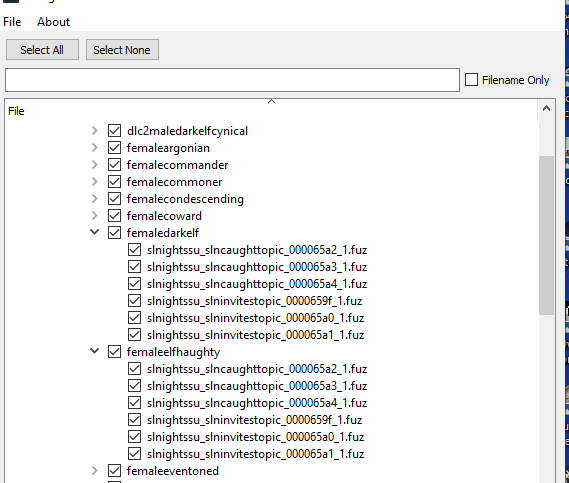Expand the femalecondescending folder
The width and height of the screenshot is (569, 483).
(x=95, y=199)
